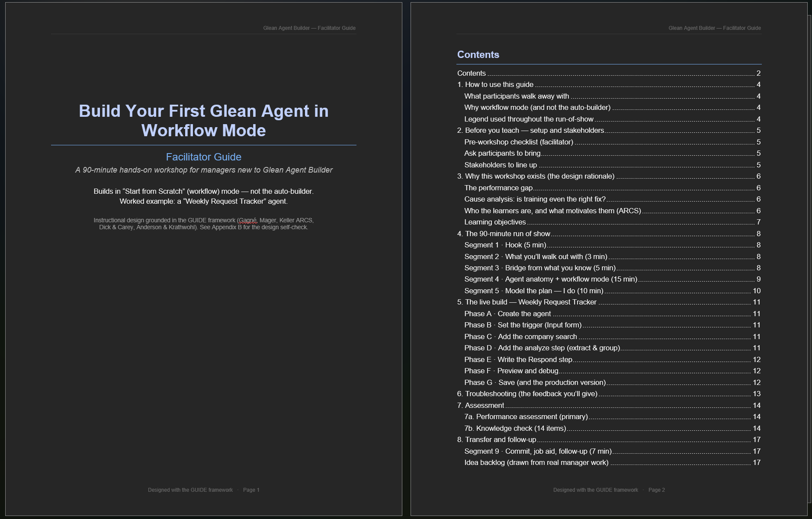Open '6. Troubleshooting' contents entry
Viewport: 812px width, 519px height.
[x=609, y=394]
